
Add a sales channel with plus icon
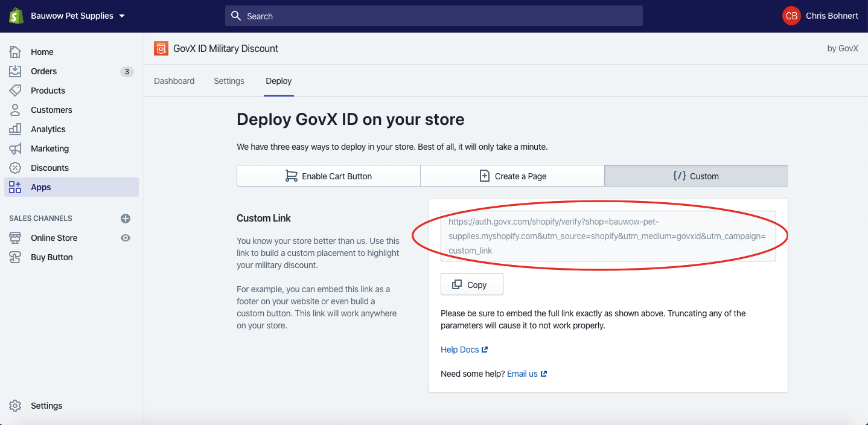pyautogui.click(x=126, y=219)
